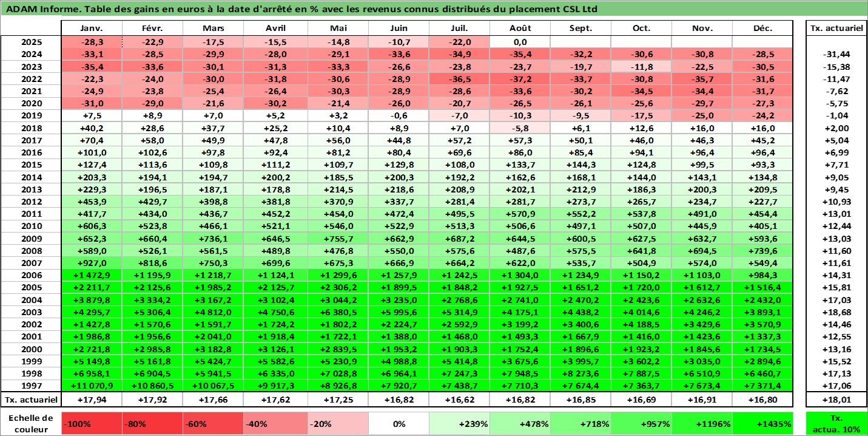Viewport: 868px width, 436px height.
Task: Click the '+927,0' cell for Janv. 2007
Action: [92, 262]
